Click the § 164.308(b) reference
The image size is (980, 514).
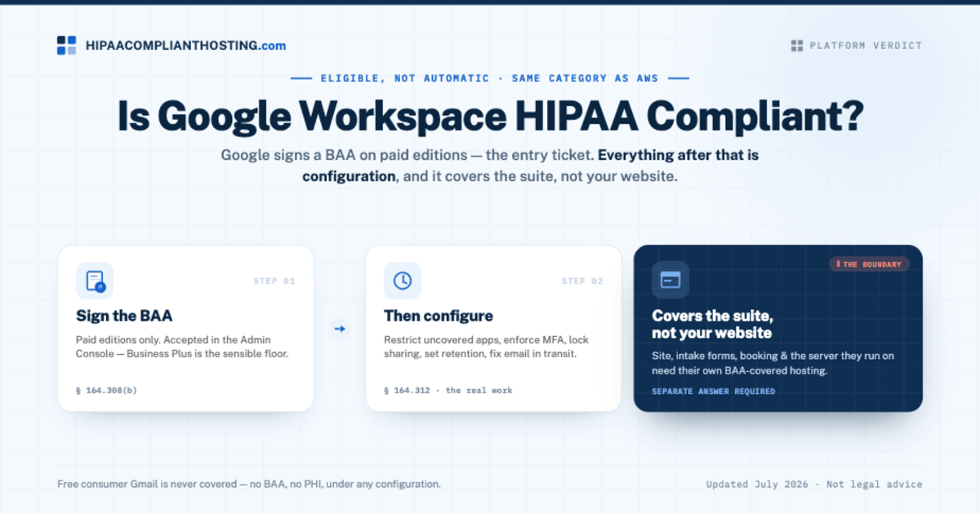tap(106, 391)
